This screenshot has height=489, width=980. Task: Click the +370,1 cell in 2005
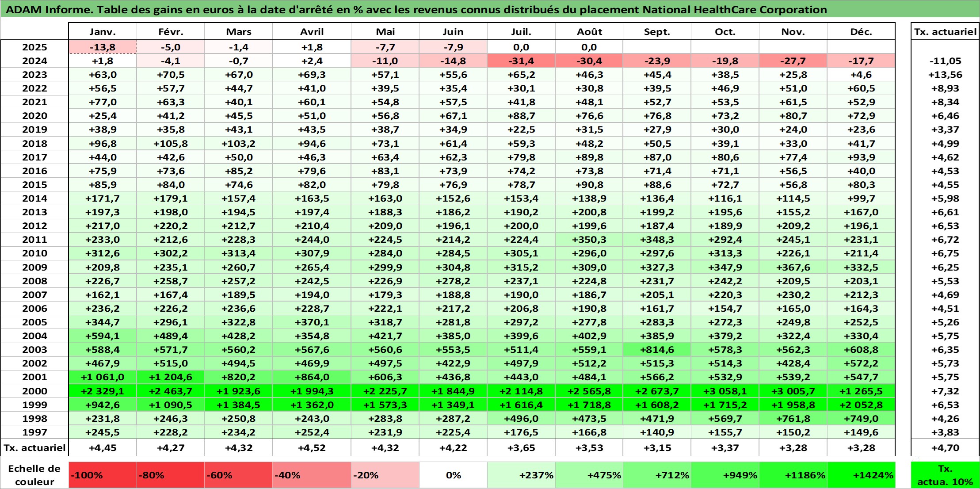(x=312, y=322)
